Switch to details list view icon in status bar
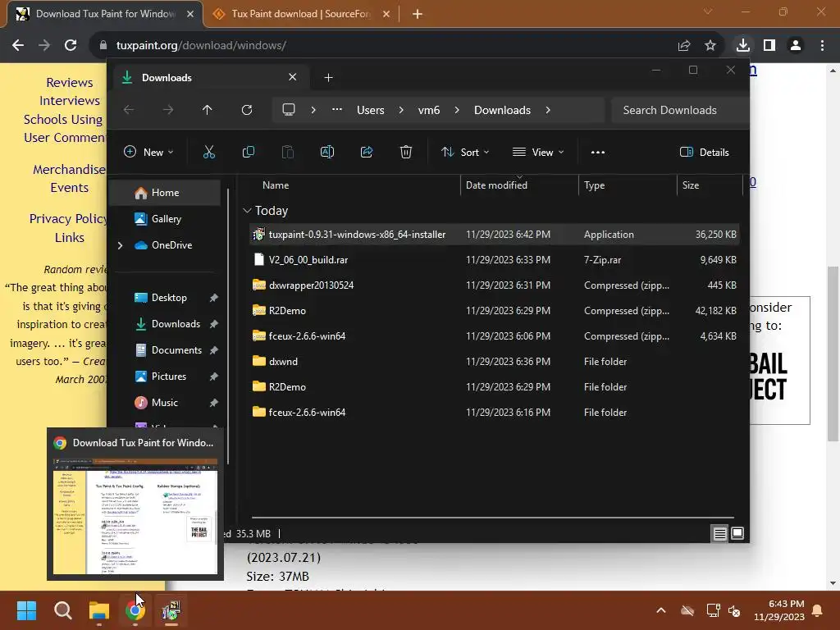 point(720,533)
